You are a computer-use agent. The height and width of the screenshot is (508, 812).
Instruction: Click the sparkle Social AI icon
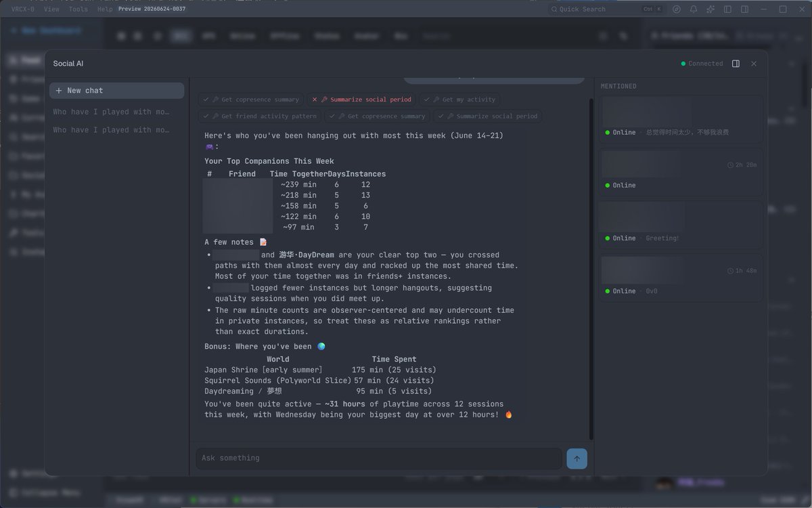pyautogui.click(x=710, y=9)
